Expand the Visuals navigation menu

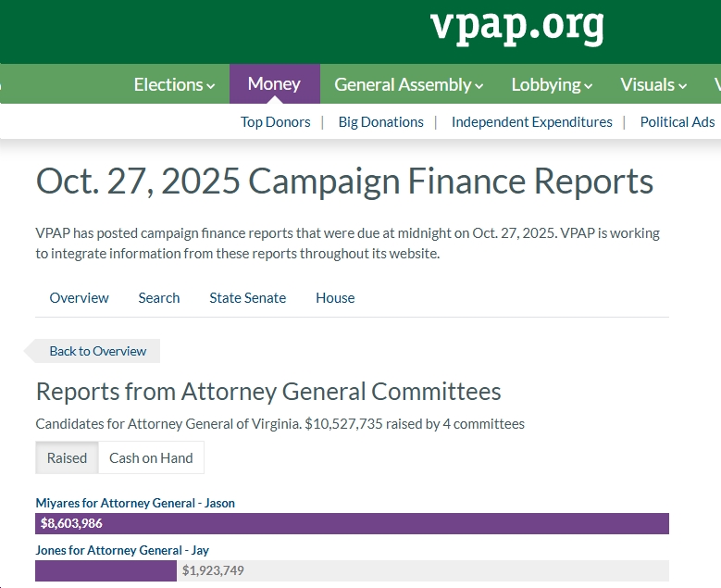pyautogui.click(x=653, y=84)
